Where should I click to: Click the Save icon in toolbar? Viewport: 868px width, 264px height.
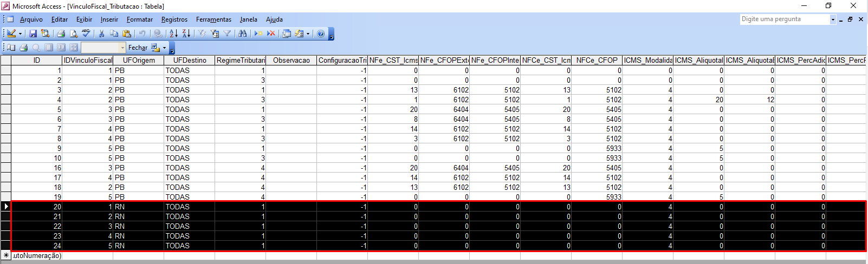33,34
